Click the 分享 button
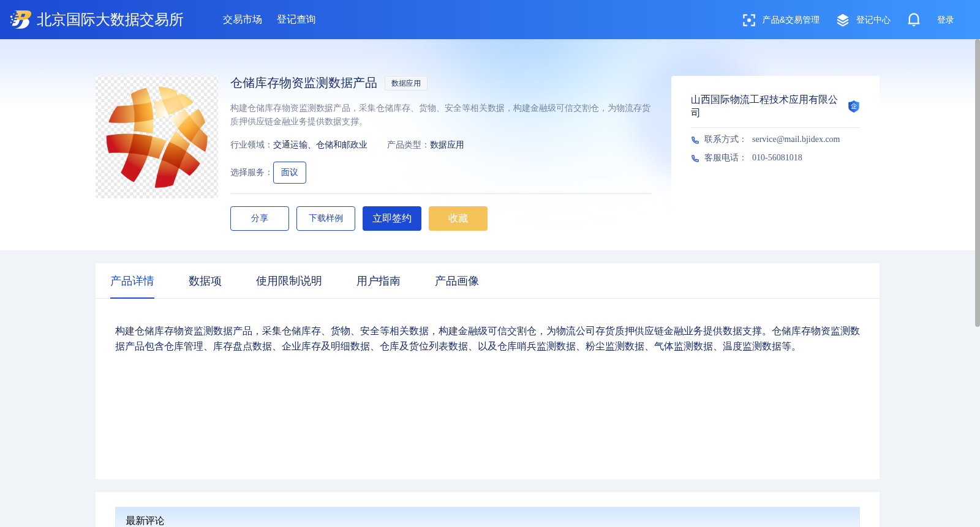This screenshot has height=527, width=980. pyautogui.click(x=260, y=219)
